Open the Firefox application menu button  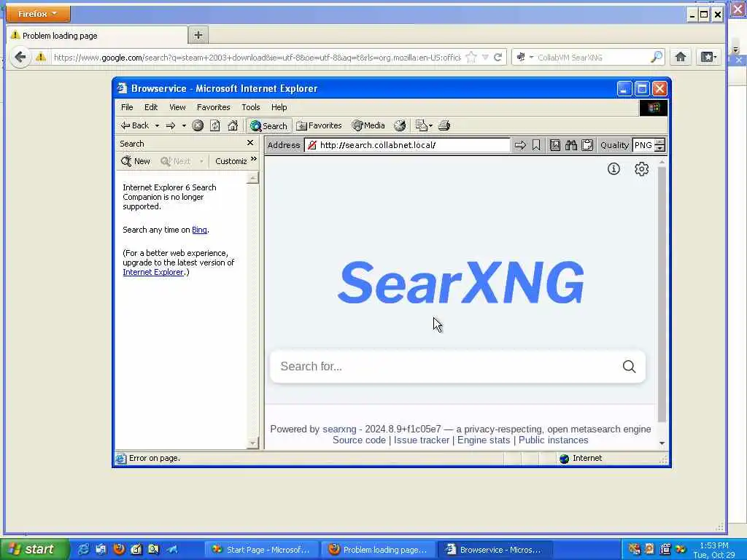pyautogui.click(x=38, y=14)
